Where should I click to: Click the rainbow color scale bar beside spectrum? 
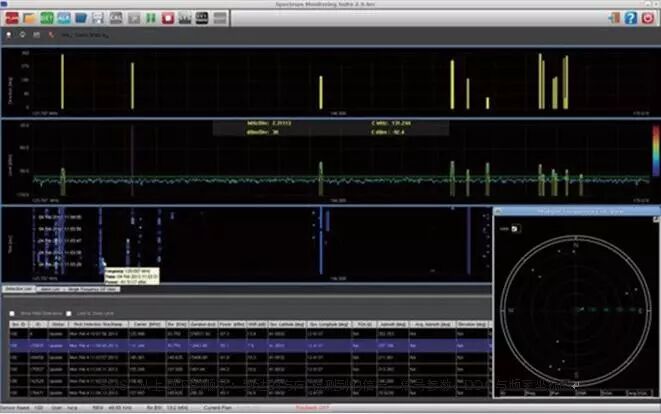[x=656, y=150]
